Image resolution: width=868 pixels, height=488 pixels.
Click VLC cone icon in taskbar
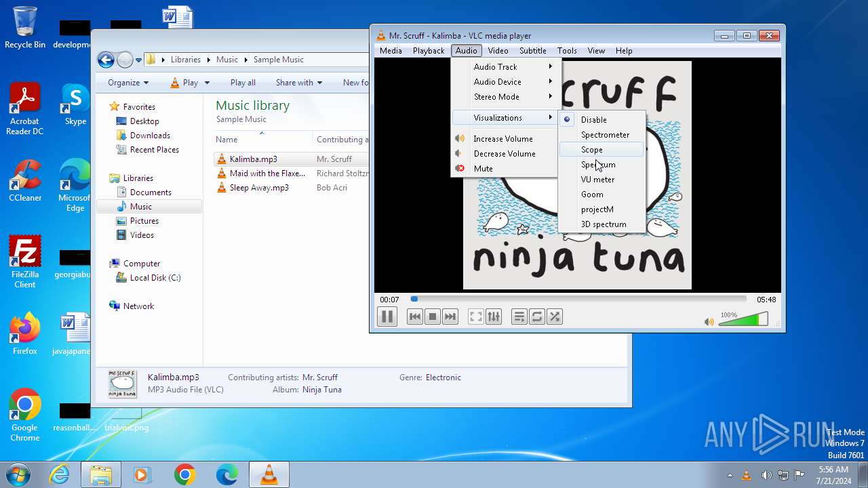(269, 475)
